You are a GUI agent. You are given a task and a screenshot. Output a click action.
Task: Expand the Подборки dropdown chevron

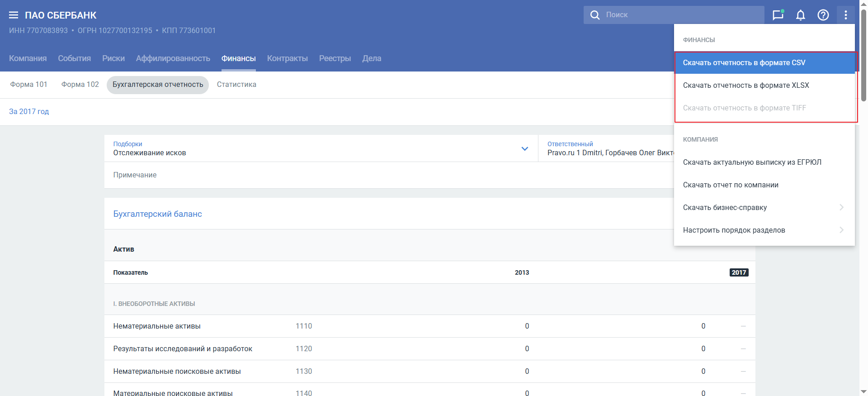coord(524,148)
